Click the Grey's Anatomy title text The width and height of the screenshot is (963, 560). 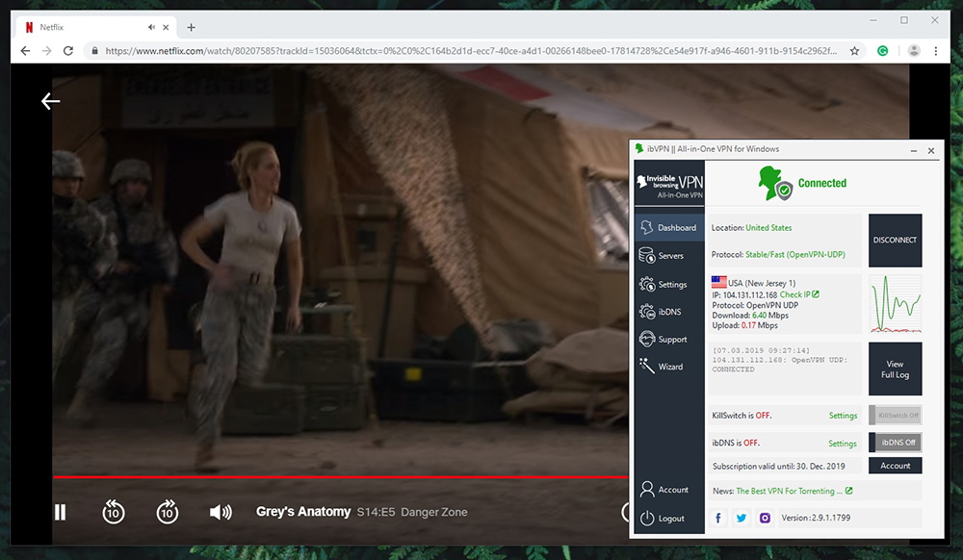point(303,512)
